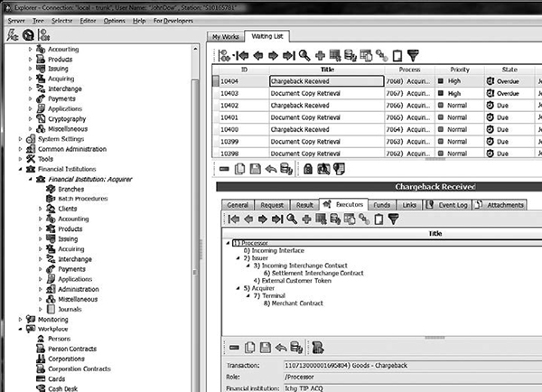Expand the Monitoring tree node
The image size is (542, 392).
click(22, 319)
